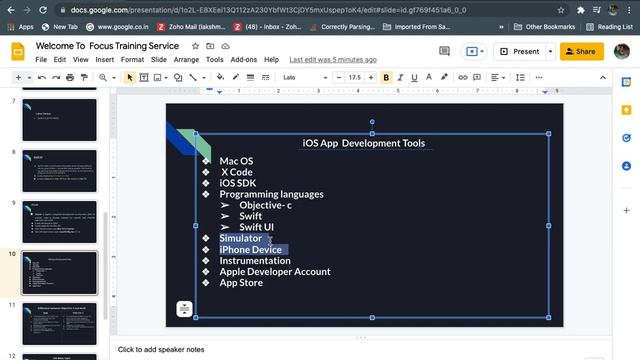This screenshot has height=360, width=640.
Task: Open the Edit menu
Action: pyautogui.click(x=60, y=60)
